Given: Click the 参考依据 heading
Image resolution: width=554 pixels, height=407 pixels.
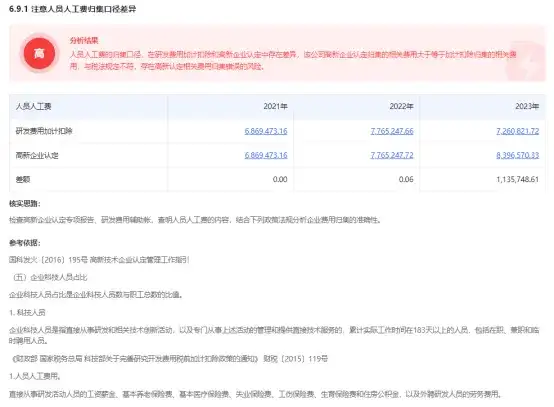Looking at the screenshot, I should 25,243.
